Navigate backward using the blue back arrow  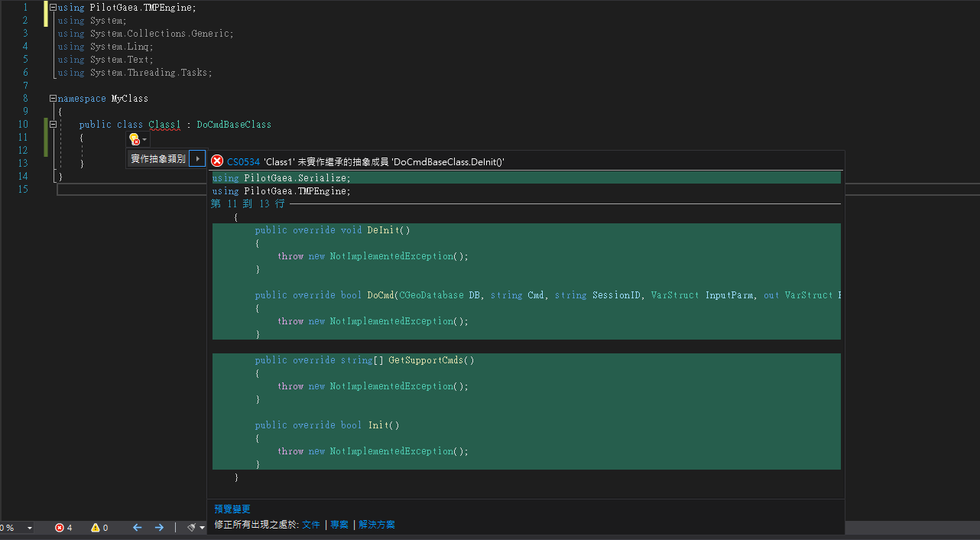136,527
